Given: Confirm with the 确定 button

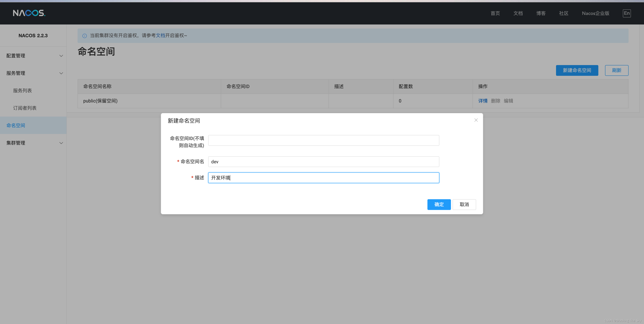Looking at the screenshot, I should 439,205.
